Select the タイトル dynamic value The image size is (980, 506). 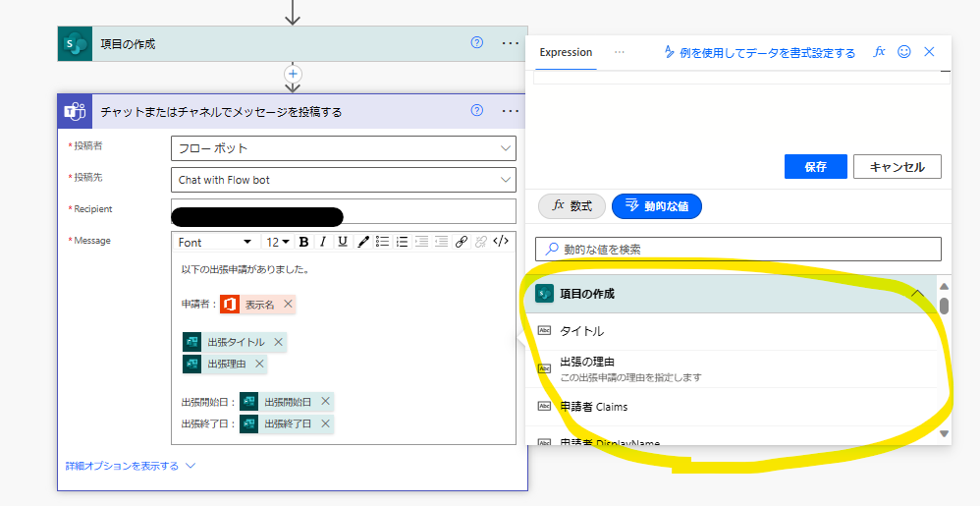pos(731,331)
